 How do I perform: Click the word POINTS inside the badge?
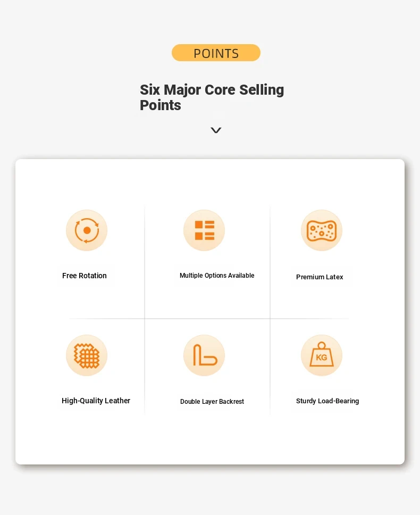coord(216,54)
